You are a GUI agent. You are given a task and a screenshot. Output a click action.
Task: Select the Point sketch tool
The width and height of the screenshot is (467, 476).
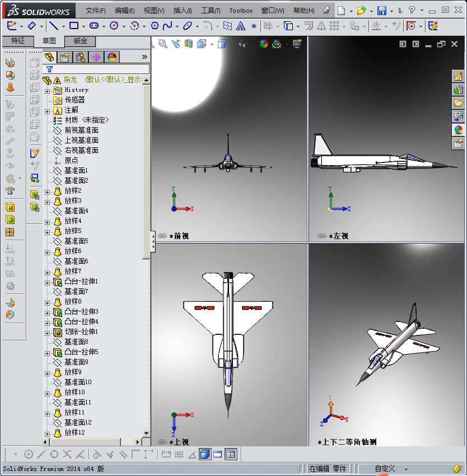click(x=254, y=26)
